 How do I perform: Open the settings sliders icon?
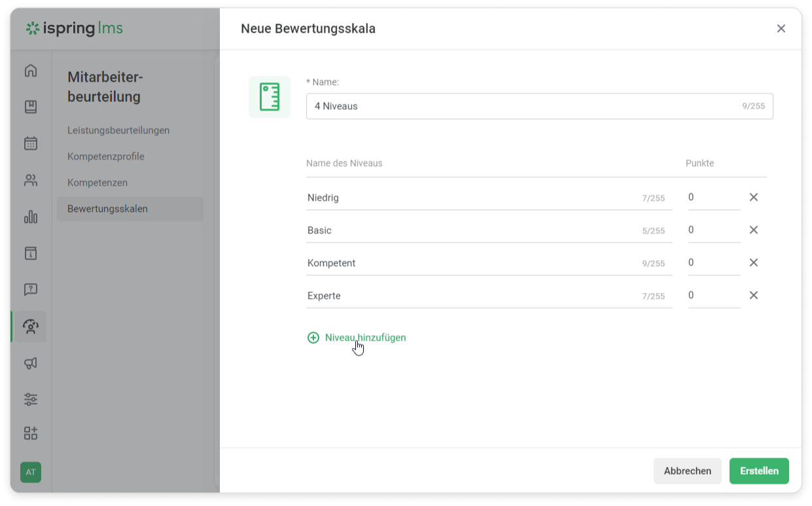(x=31, y=399)
